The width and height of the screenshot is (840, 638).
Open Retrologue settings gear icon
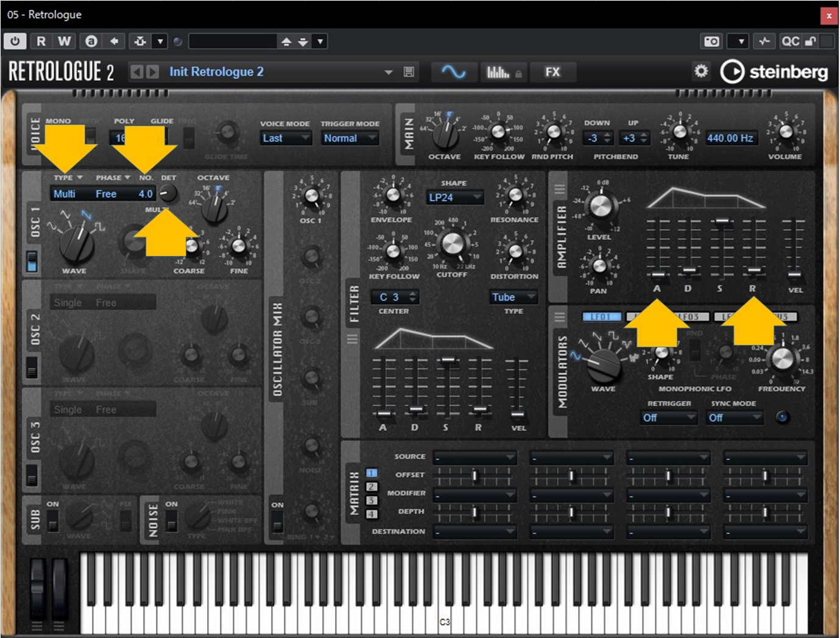point(701,71)
